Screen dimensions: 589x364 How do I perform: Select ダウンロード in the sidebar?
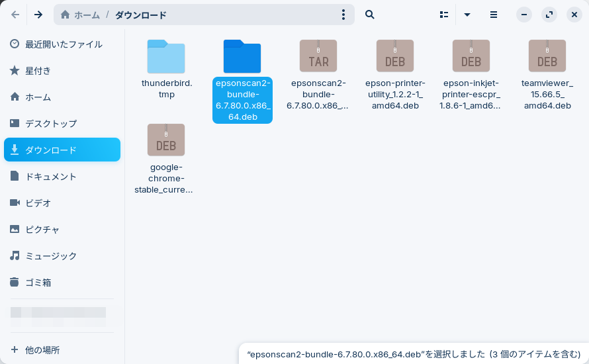[x=62, y=150]
